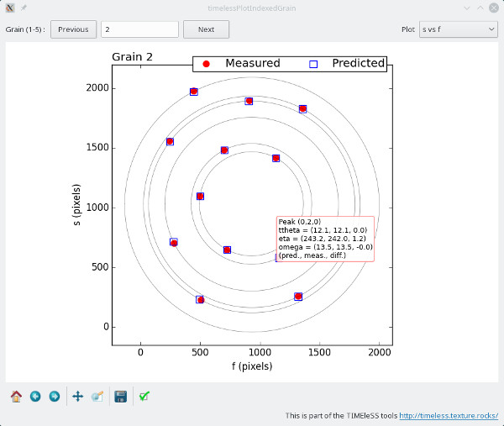Reset plot to original home view
The height and width of the screenshot is (426, 504).
point(16,396)
